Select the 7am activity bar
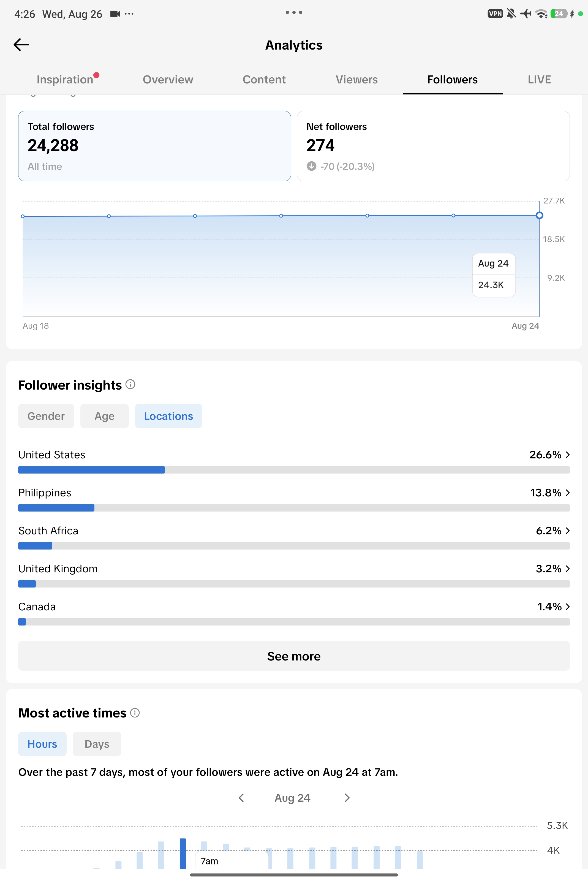 tap(183, 853)
